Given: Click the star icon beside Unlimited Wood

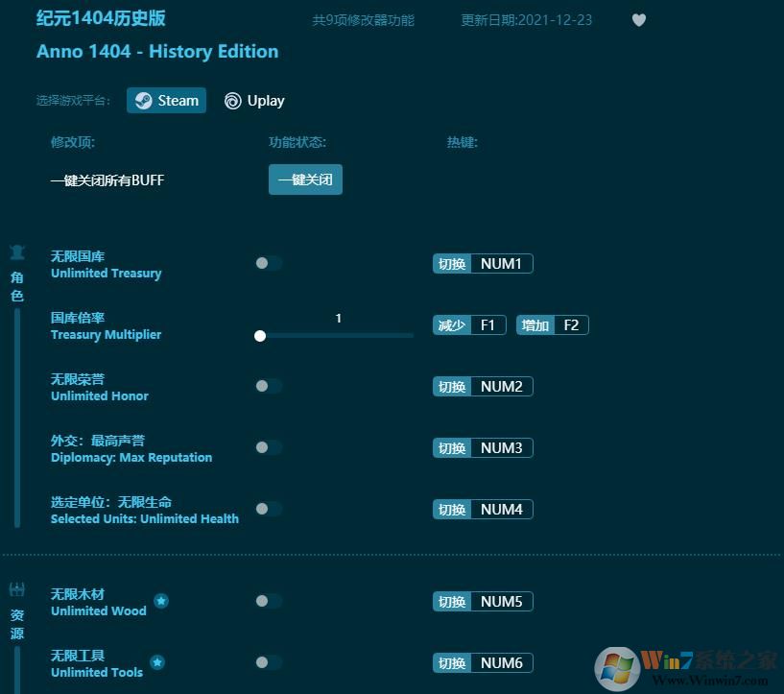Looking at the screenshot, I should (161, 602).
